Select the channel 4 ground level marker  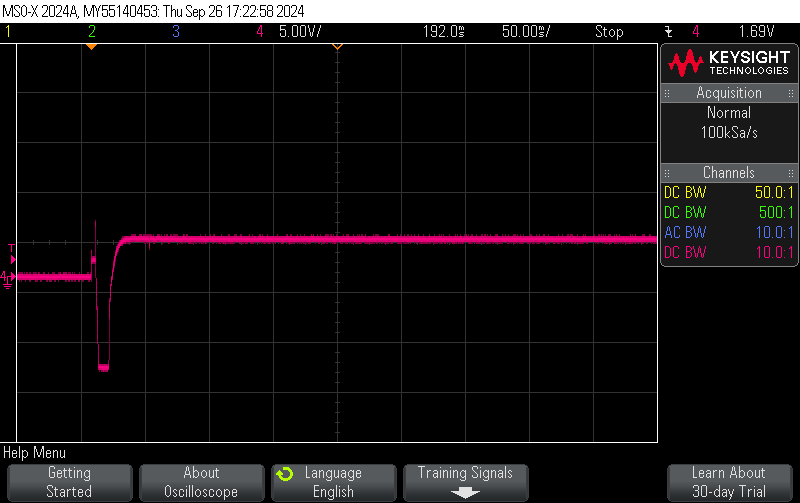(x=6, y=277)
